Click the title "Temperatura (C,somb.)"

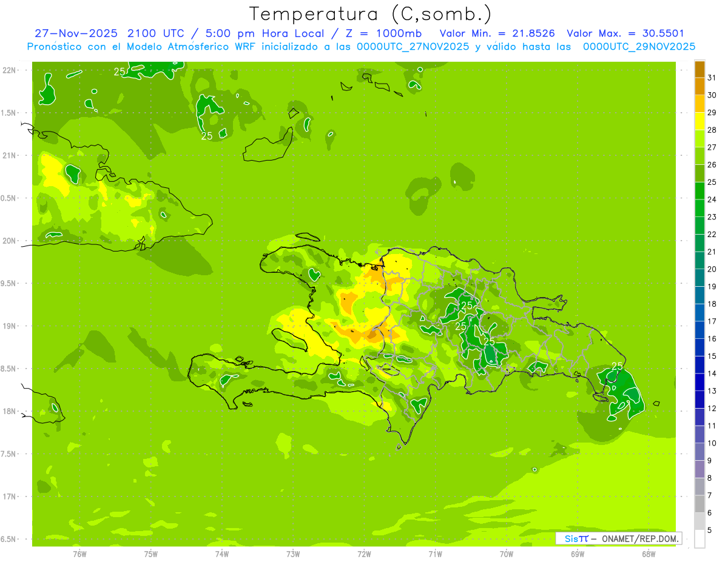click(371, 14)
